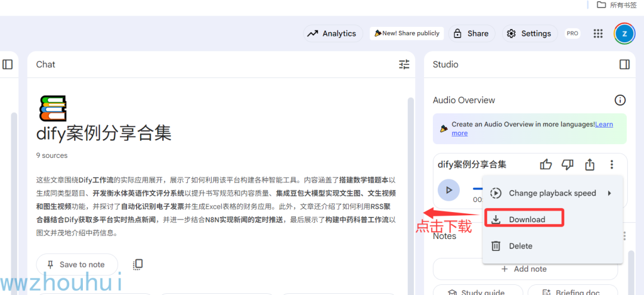Toggle the sources sidebar panel icon
Viewport: 644px width, 295px height.
coord(7,64)
